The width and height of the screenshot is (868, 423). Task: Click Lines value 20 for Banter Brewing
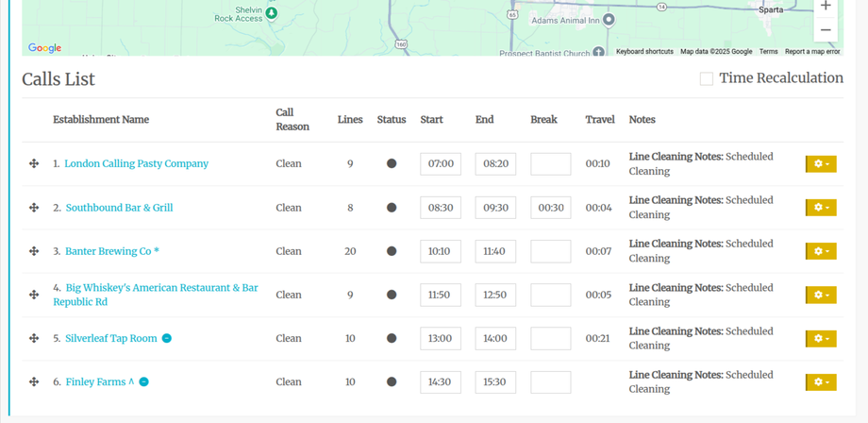[x=350, y=251]
